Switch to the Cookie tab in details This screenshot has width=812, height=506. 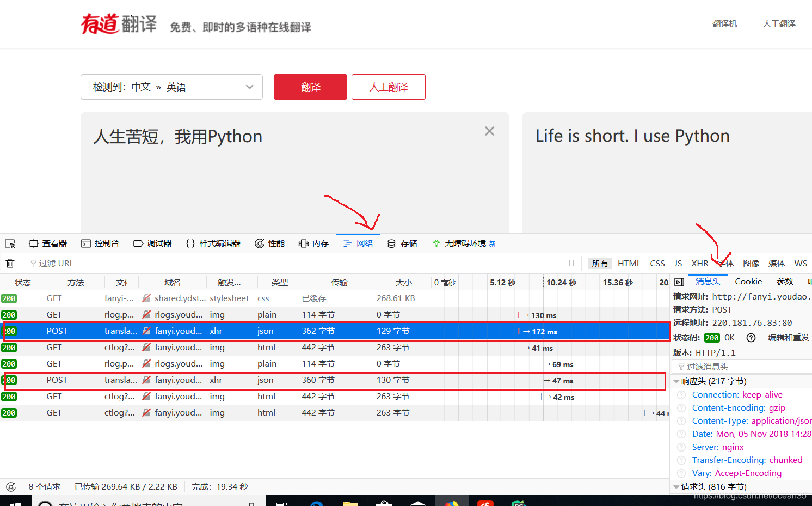[748, 282]
